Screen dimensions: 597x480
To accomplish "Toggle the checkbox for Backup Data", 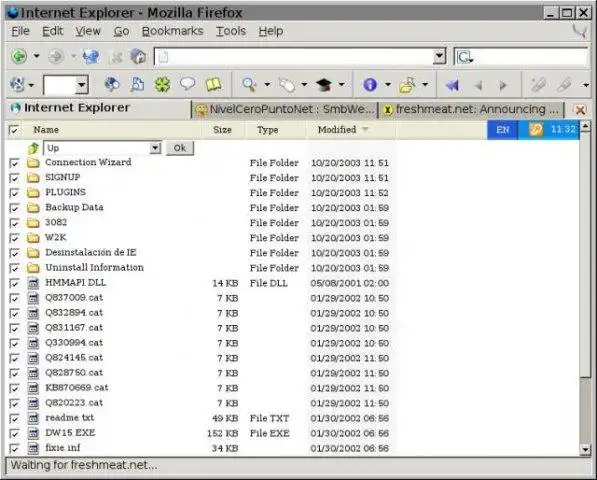I will tap(14, 208).
